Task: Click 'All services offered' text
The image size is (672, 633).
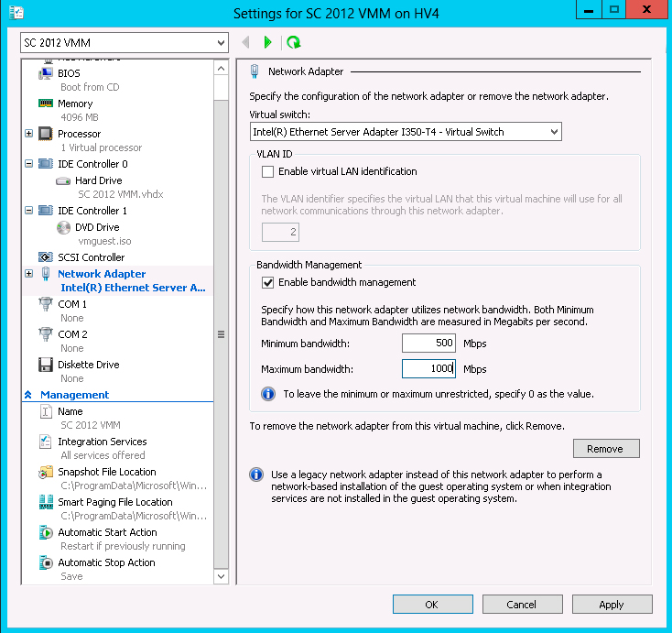Action: [103, 455]
